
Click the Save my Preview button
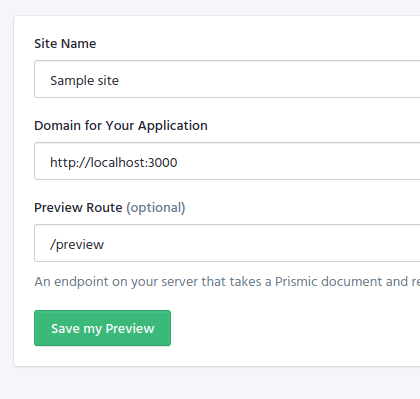(102, 328)
